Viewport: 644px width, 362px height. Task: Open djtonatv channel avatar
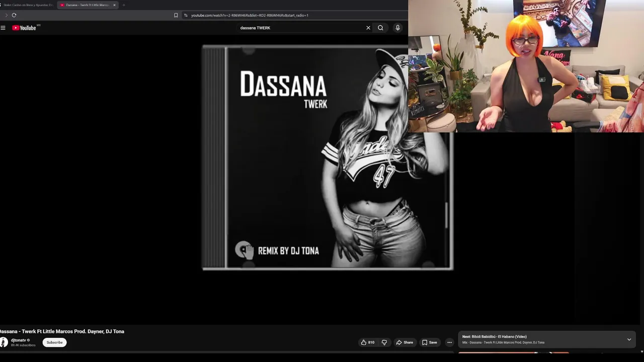click(4, 342)
